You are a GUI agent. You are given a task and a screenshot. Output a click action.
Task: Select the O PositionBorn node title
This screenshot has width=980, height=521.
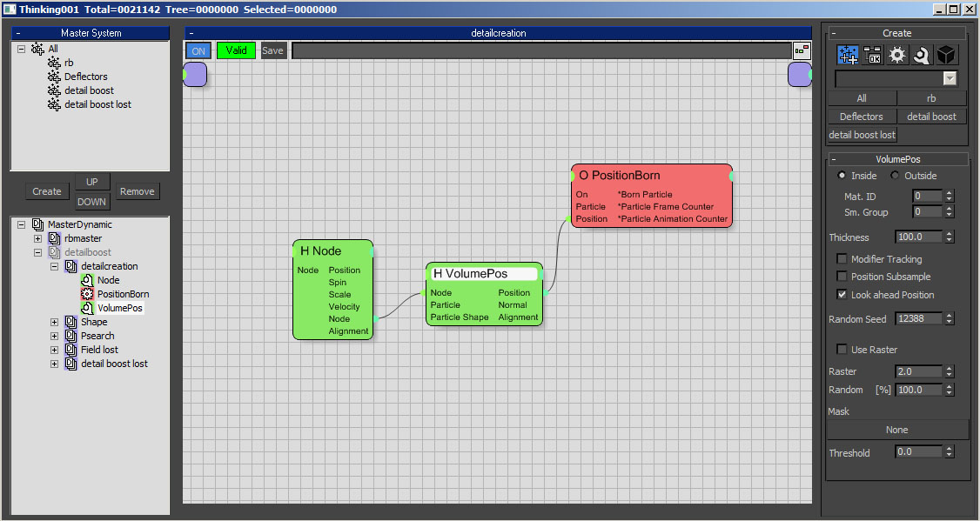(620, 176)
